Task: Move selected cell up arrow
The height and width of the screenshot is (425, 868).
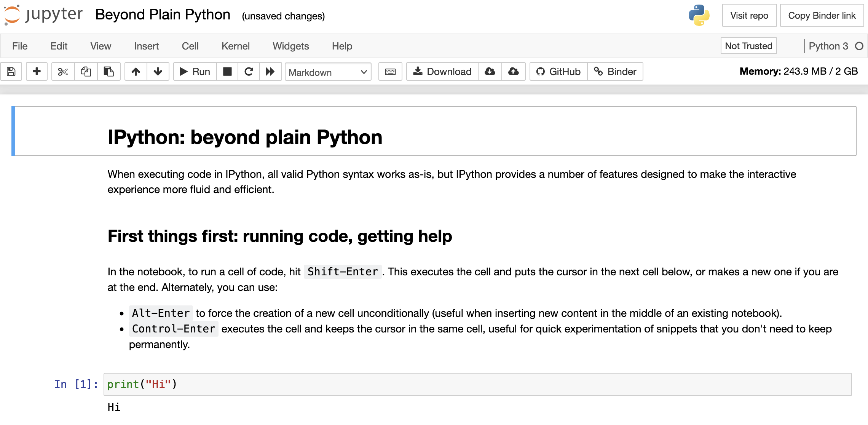Action: point(136,72)
